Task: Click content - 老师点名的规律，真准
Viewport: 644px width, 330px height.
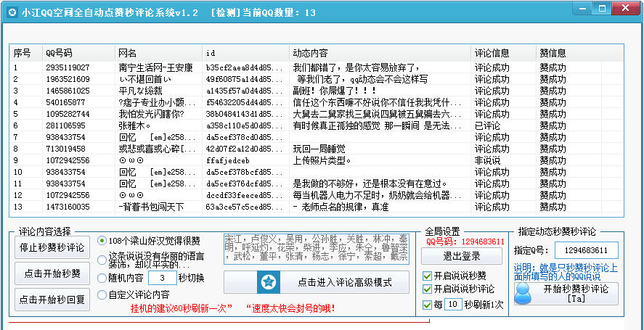Action: [341, 207]
